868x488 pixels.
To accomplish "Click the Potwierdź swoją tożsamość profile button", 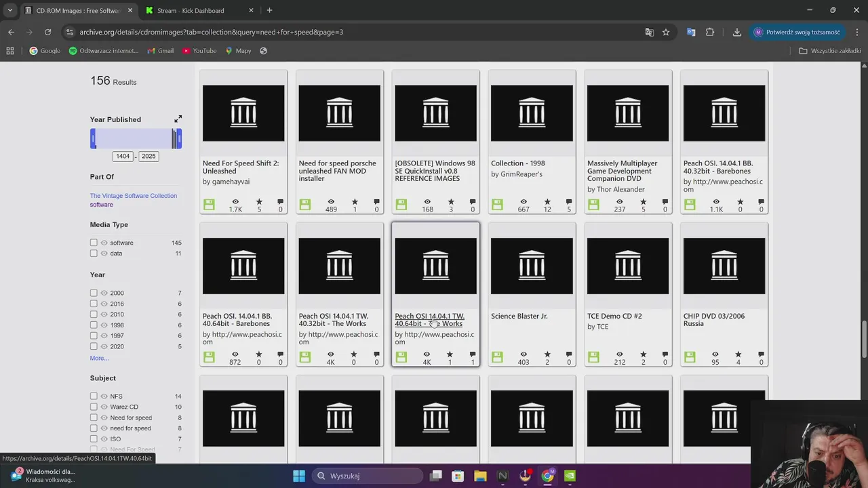I will 797,32.
